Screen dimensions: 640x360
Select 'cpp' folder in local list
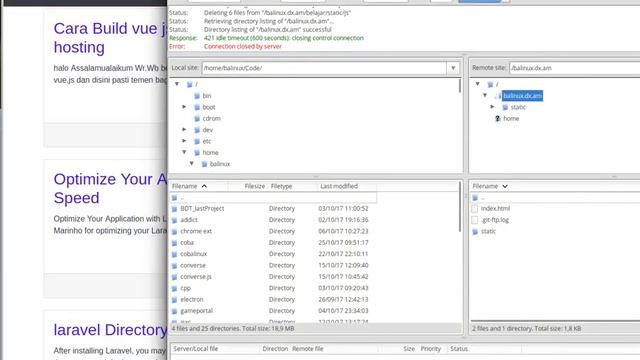[185, 289]
